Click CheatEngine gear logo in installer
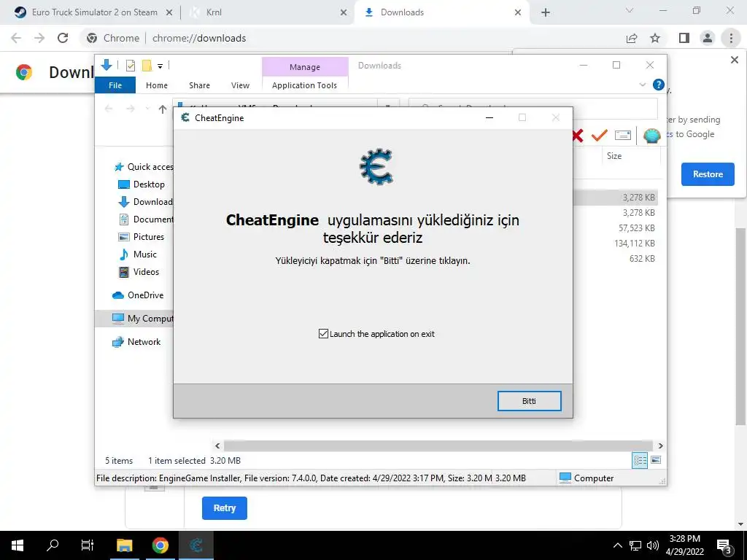The height and width of the screenshot is (560, 747). [x=376, y=167]
